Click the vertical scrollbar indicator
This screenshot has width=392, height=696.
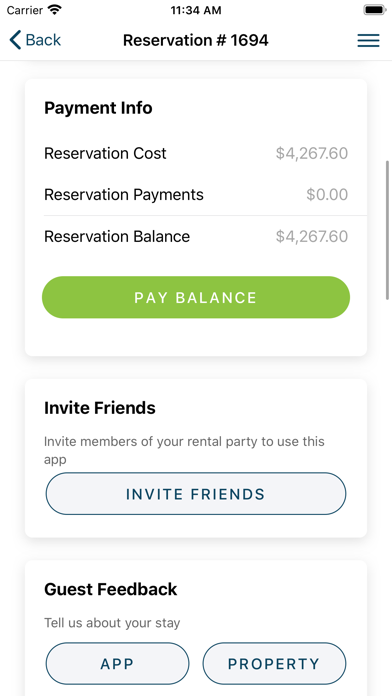tap(388, 230)
